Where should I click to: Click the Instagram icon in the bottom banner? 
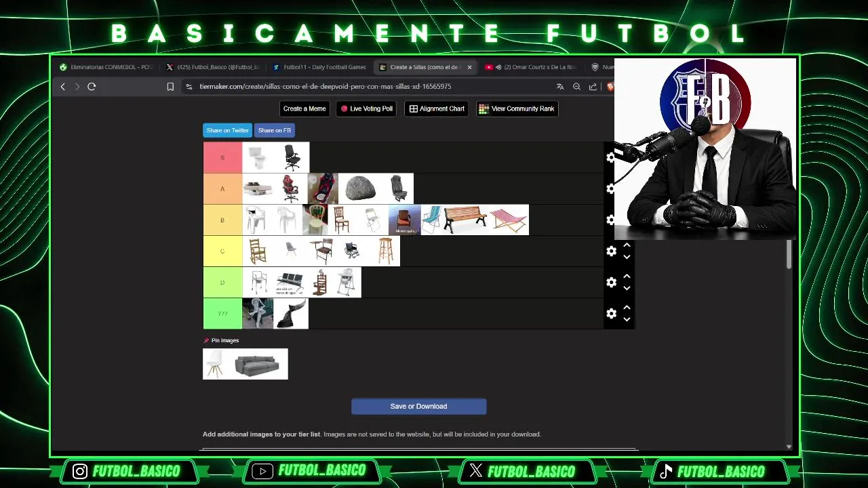(80, 471)
